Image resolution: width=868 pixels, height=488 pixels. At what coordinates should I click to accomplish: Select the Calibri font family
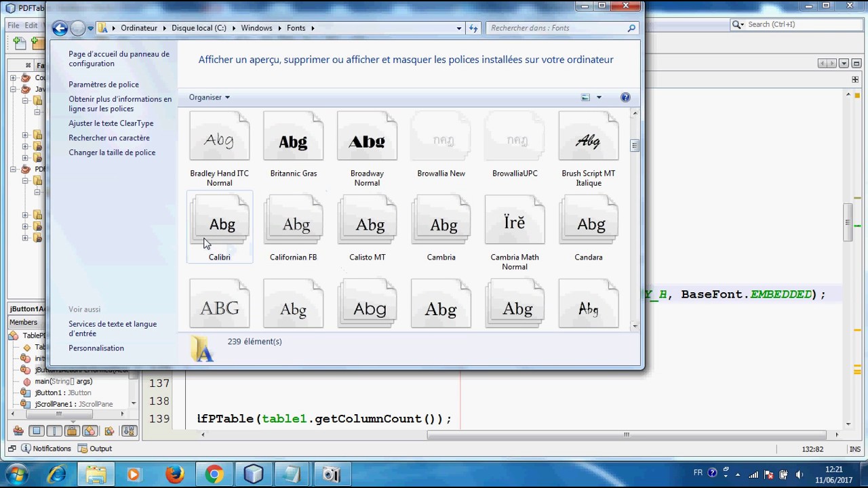click(219, 228)
